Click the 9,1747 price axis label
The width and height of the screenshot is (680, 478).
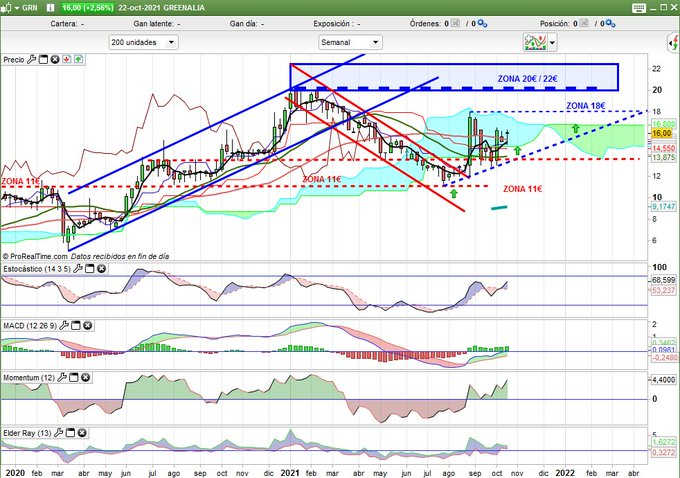pos(664,206)
